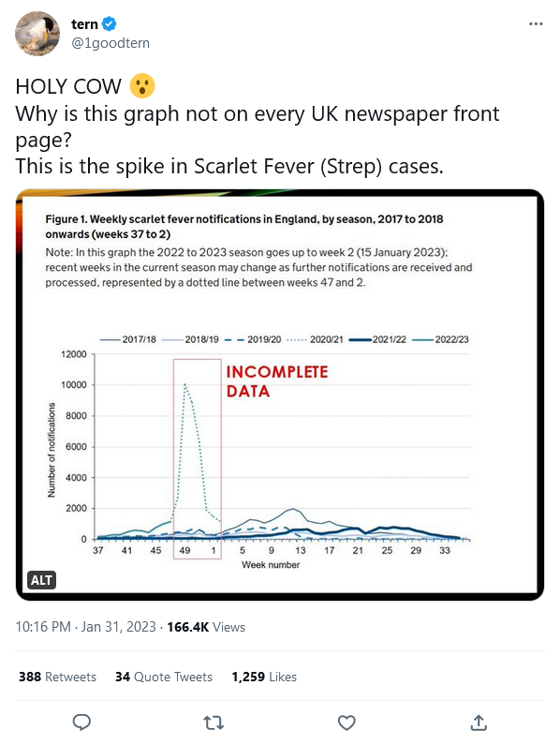Click the retweet arrows icon
This screenshot has width=560, height=745.
pyautogui.click(x=214, y=723)
